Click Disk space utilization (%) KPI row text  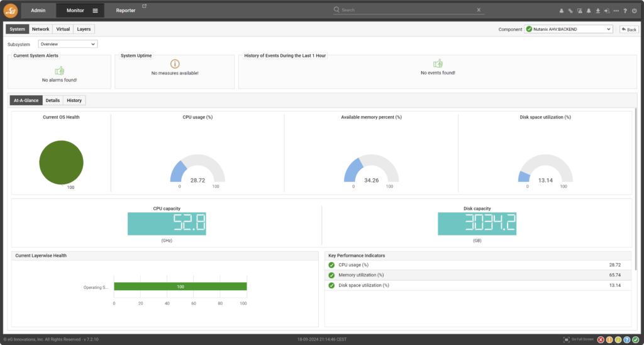(x=364, y=285)
